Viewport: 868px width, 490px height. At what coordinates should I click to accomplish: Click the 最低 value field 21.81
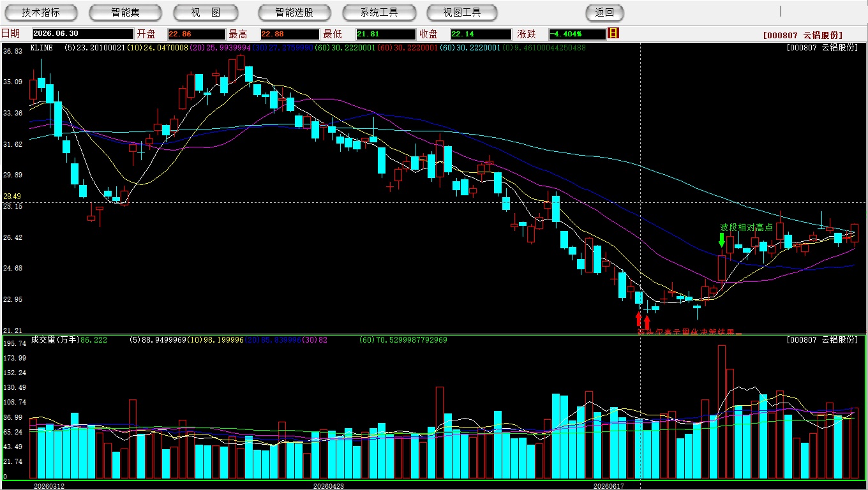click(x=385, y=34)
